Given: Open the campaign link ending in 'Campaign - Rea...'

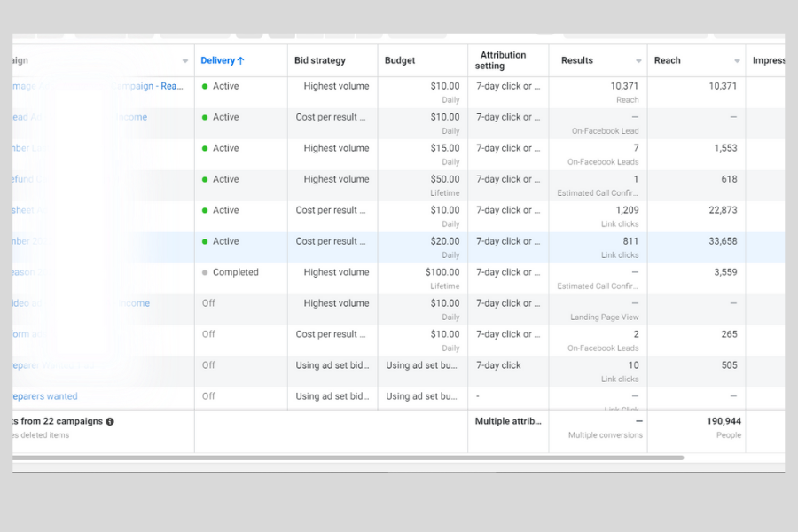Looking at the screenshot, I should (146, 87).
